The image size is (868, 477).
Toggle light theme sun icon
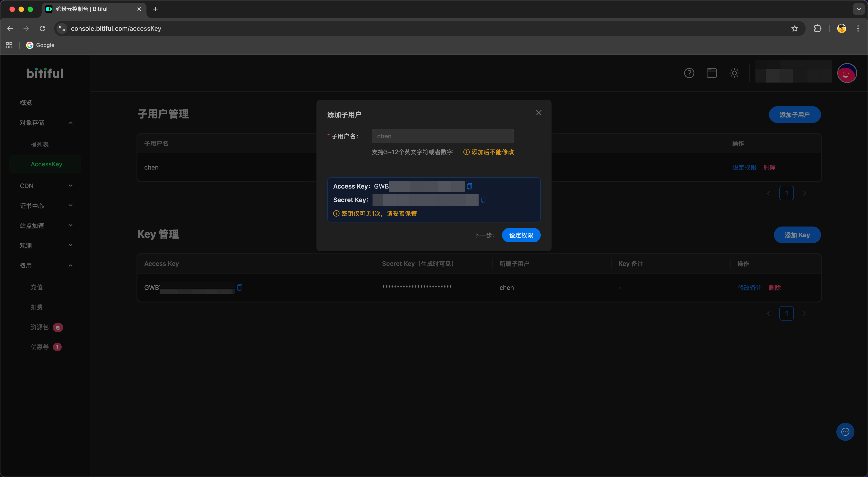[734, 73]
